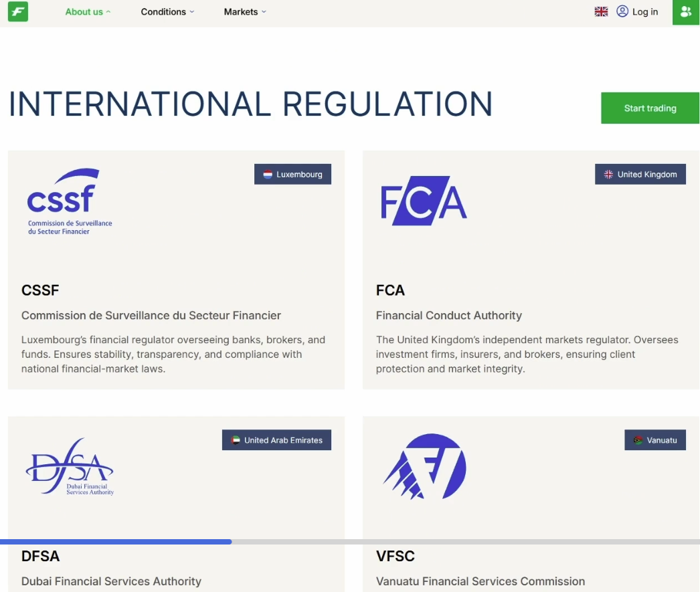
Task: Select the United Arab Emirates badge
Action: 276,439
